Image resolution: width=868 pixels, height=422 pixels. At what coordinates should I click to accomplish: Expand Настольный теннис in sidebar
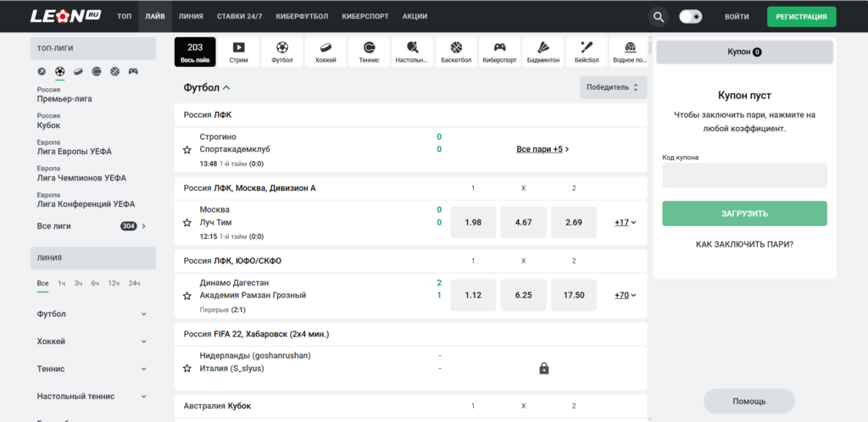coord(92,397)
